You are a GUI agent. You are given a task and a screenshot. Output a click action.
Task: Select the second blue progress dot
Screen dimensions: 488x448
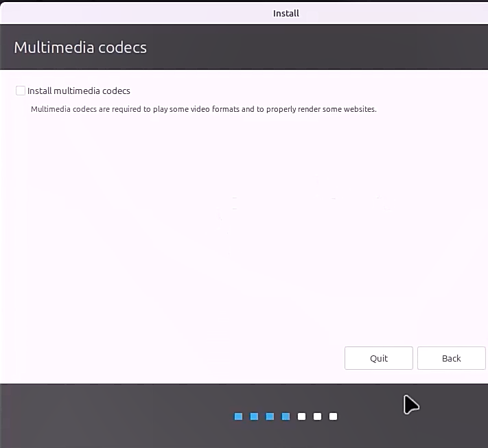click(254, 416)
